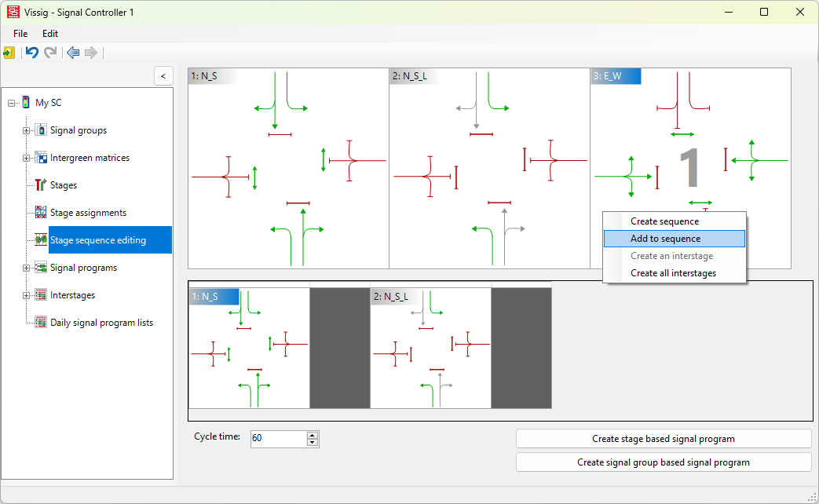
Task: Expand the Signal programs tree node
Action: (x=26, y=268)
